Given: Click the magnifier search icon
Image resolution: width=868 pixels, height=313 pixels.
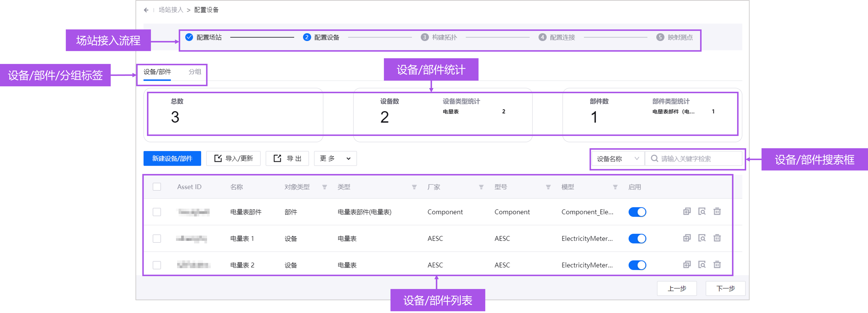Looking at the screenshot, I should (654, 158).
